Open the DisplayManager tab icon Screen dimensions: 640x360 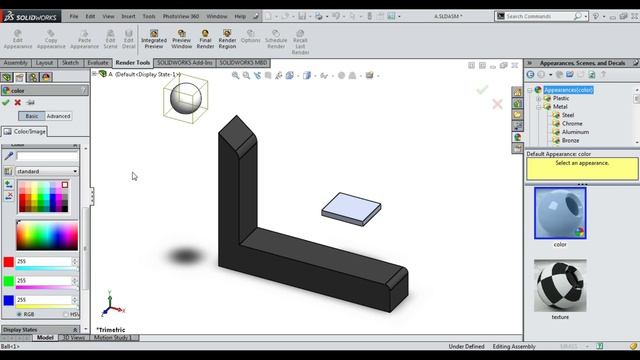point(46,77)
